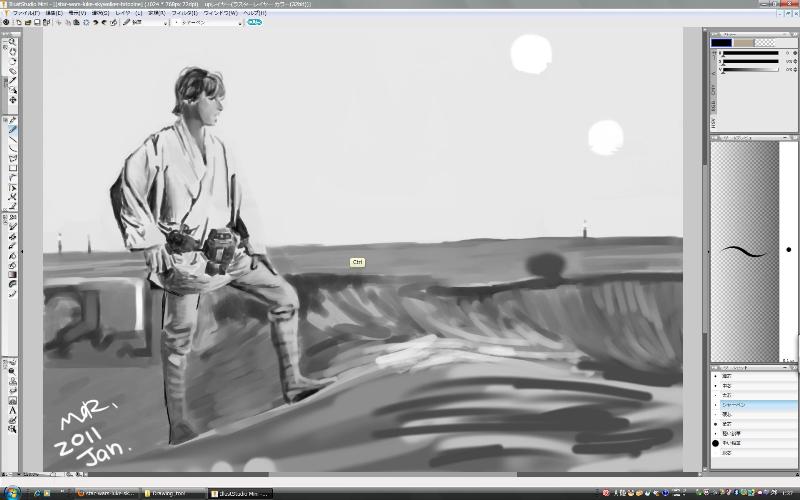Switch to the BlueStudio Mini taskbar button

coord(240,493)
